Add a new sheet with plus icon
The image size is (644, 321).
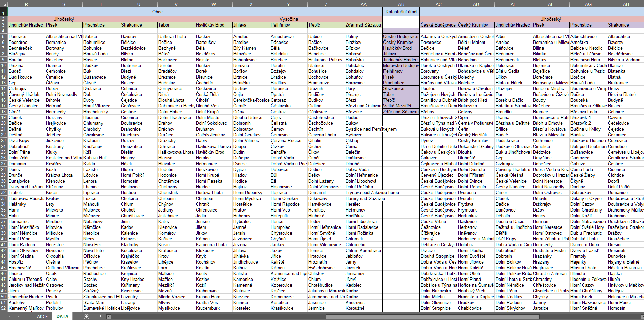pyautogui.click(x=87, y=317)
